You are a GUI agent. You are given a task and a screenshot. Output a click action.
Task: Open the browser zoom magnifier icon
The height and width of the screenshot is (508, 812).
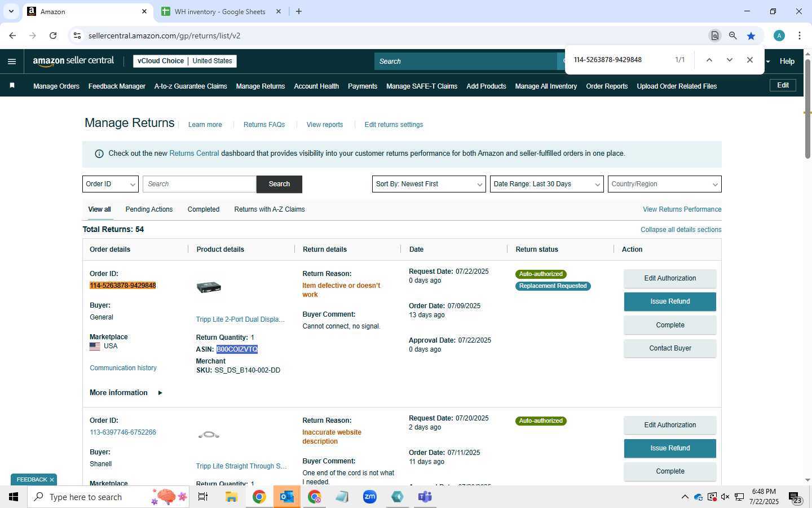pos(732,36)
